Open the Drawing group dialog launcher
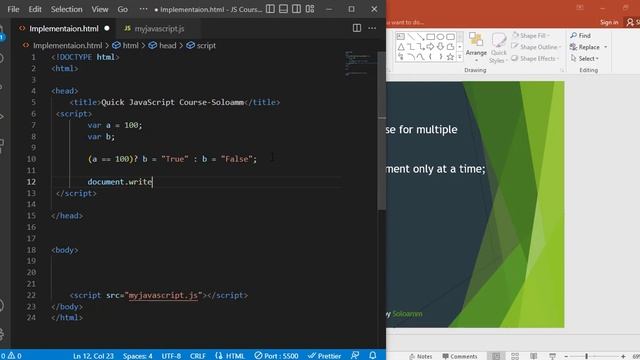Image resolution: width=640 pixels, height=360 pixels. click(x=562, y=71)
